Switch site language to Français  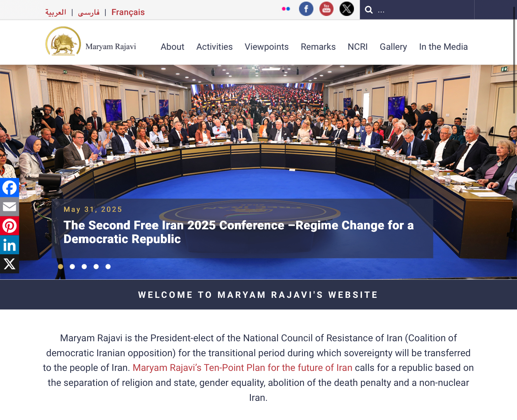tap(128, 12)
